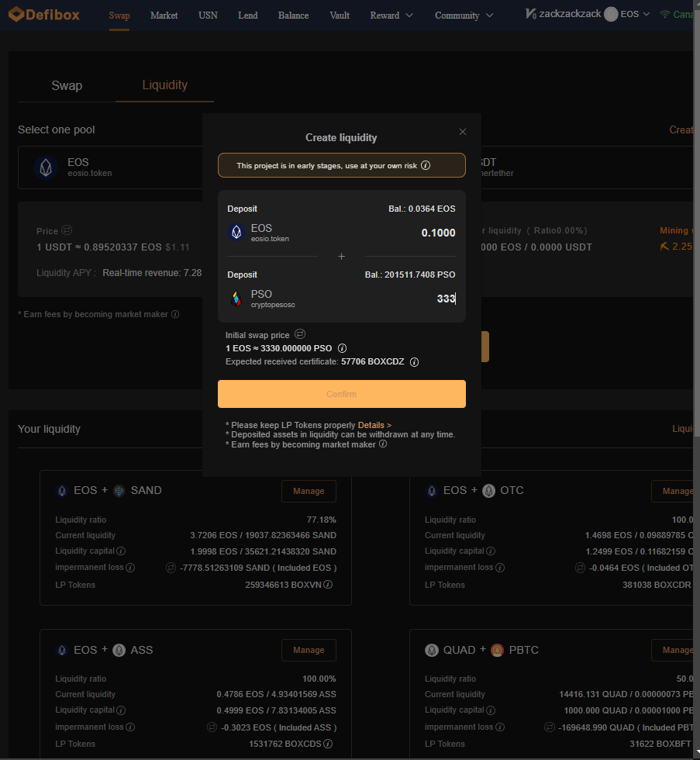Click the green network signal icon
The height and width of the screenshot is (760, 700).
665,15
